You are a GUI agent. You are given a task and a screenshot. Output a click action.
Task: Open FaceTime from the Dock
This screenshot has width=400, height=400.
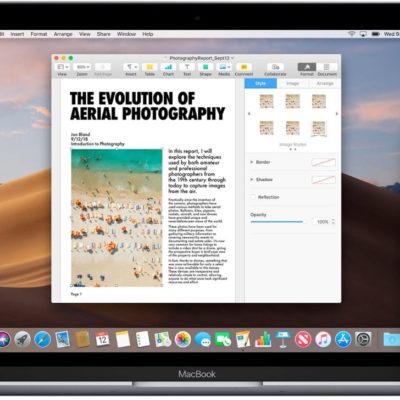click(x=223, y=340)
